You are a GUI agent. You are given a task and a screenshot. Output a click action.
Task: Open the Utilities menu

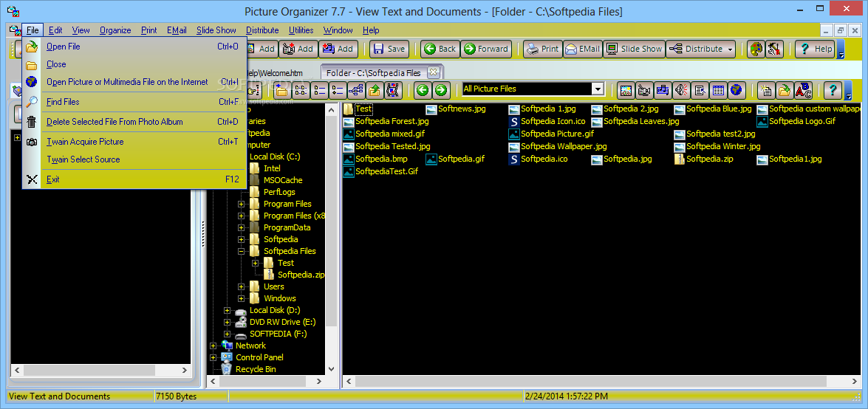(301, 30)
